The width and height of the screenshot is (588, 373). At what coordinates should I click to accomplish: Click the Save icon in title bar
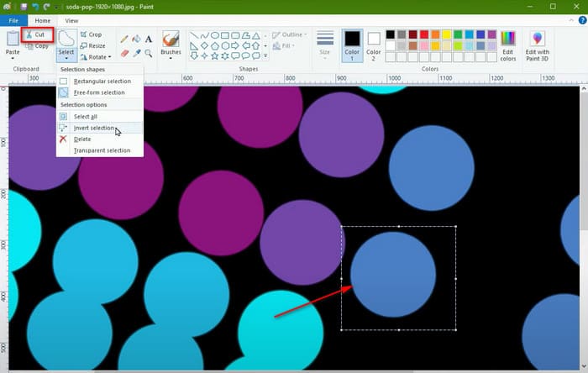24,7
